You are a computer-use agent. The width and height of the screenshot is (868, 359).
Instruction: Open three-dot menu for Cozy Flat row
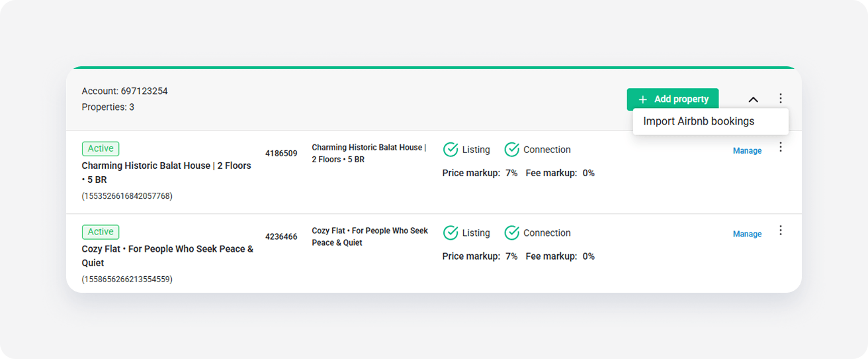tap(781, 231)
